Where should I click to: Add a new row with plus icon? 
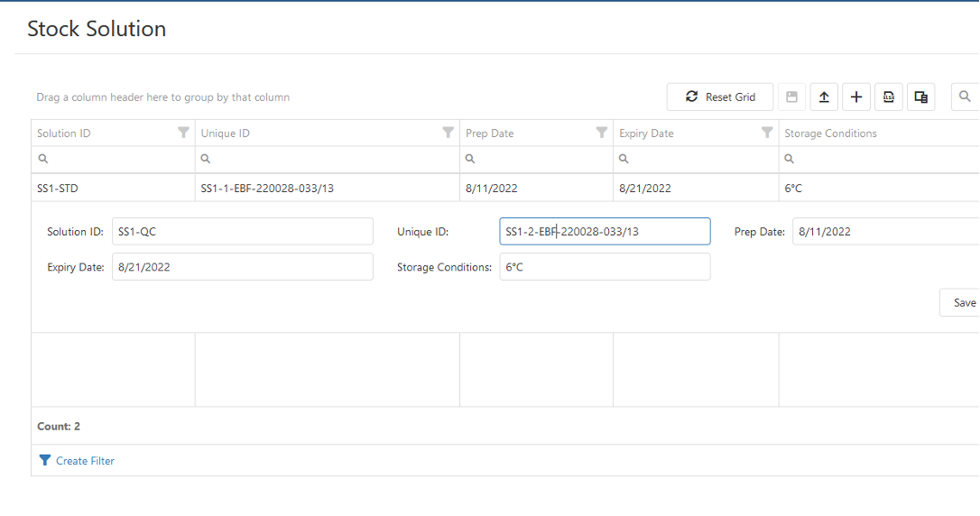pyautogui.click(x=856, y=97)
